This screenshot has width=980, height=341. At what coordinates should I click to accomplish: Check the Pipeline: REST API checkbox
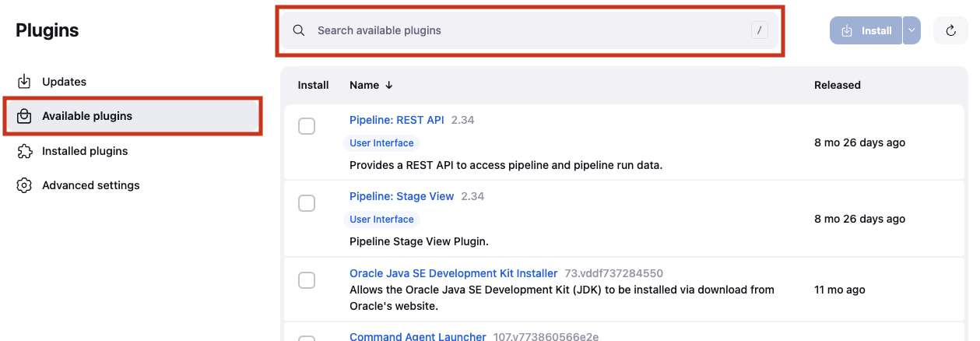click(307, 126)
